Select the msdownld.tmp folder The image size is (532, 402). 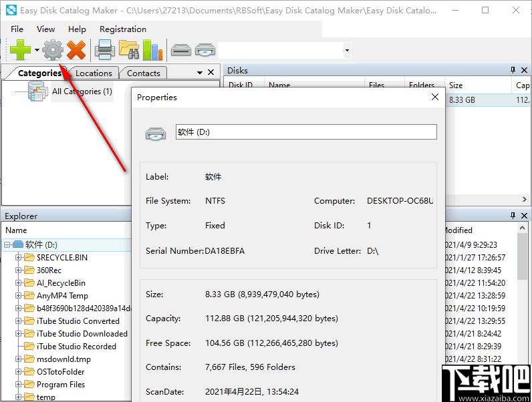pyautogui.click(x=63, y=359)
